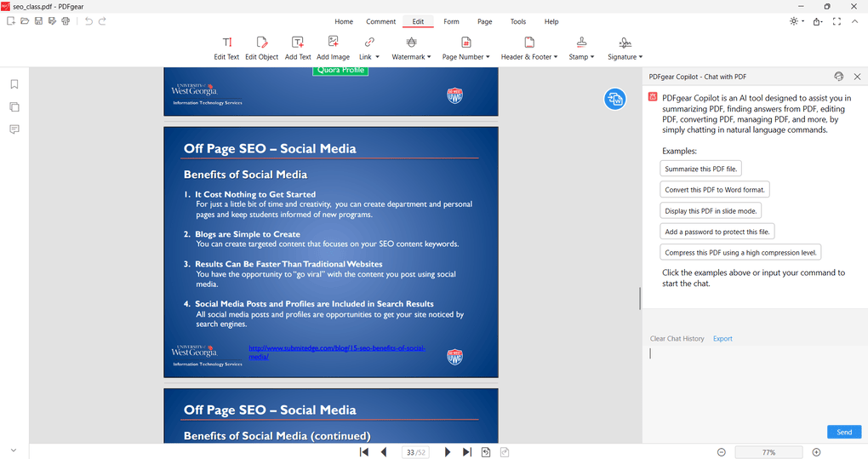Toggle full screen mode

pyautogui.click(x=837, y=21)
